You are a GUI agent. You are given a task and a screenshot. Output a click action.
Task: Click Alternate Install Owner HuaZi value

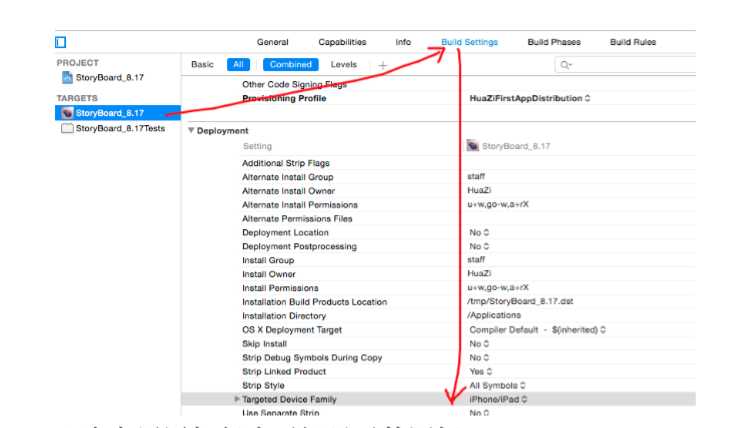[479, 190]
